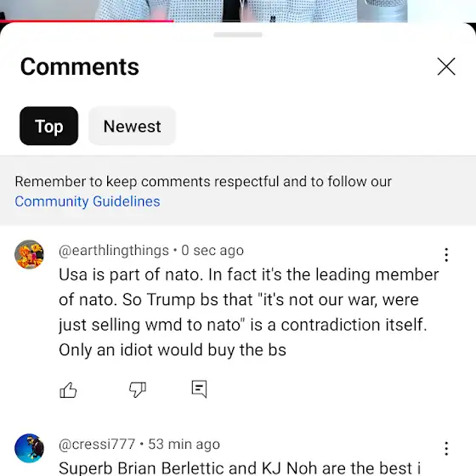
Task: Open the Superb Brian Berlettic comment
Action: tap(240, 467)
